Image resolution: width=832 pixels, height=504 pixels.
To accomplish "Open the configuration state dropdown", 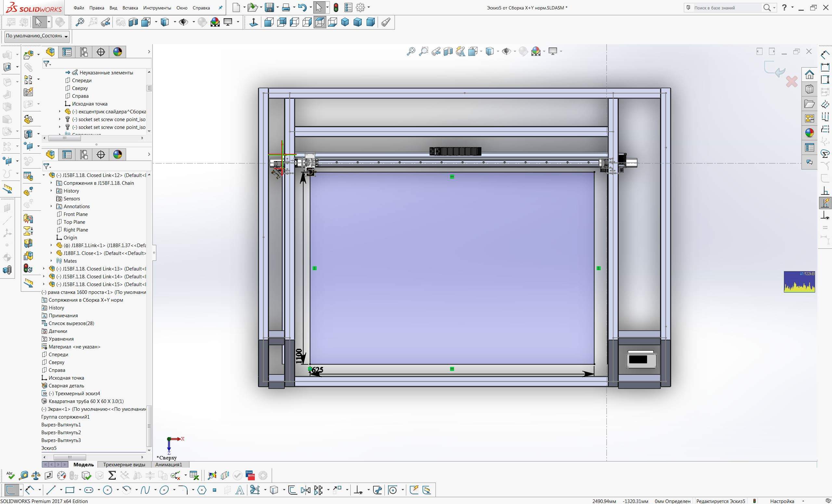I will click(66, 36).
